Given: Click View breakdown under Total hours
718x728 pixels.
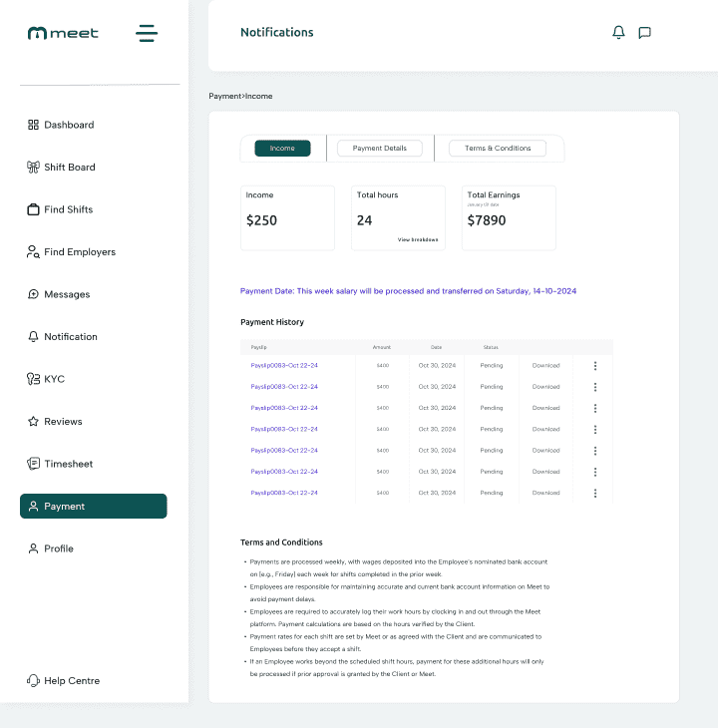Looking at the screenshot, I should pos(417,240).
